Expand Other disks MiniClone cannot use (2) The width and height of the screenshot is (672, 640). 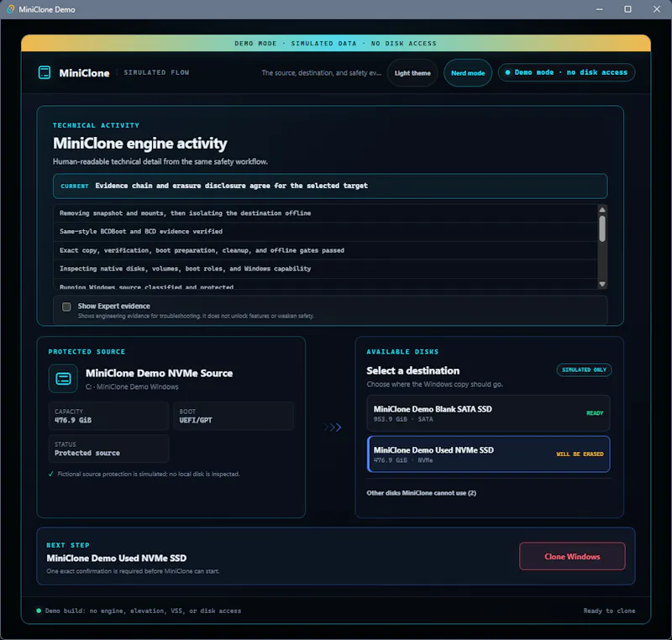422,493
